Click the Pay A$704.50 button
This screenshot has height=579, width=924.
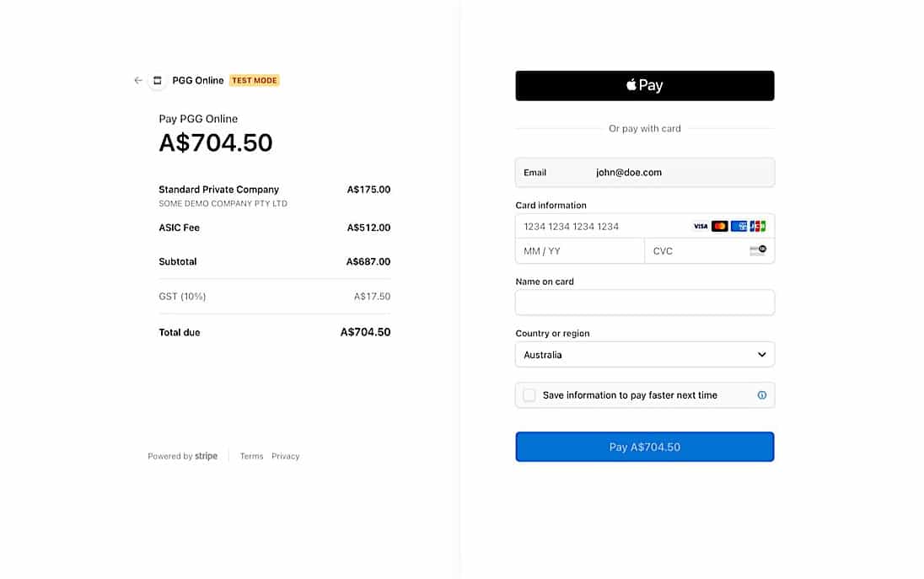click(x=645, y=447)
